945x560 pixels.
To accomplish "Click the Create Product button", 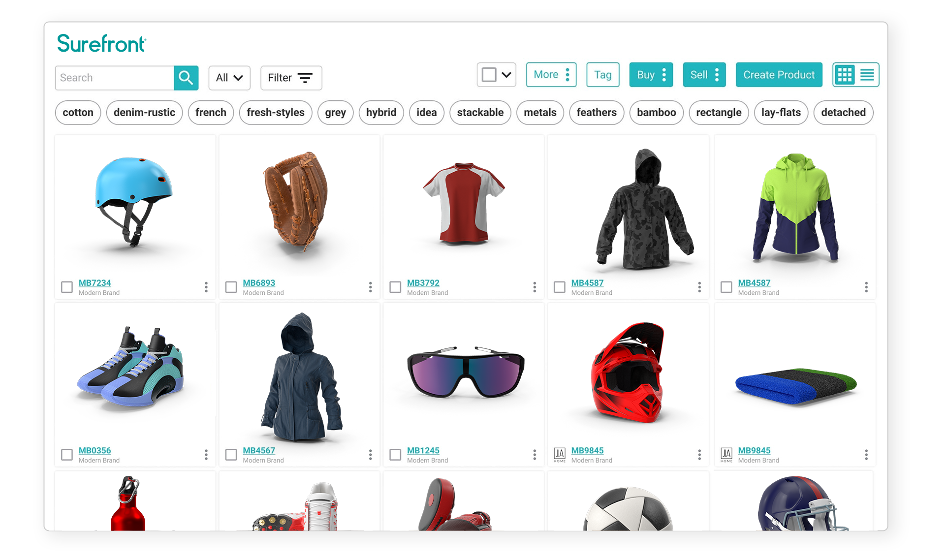I will tap(780, 75).
